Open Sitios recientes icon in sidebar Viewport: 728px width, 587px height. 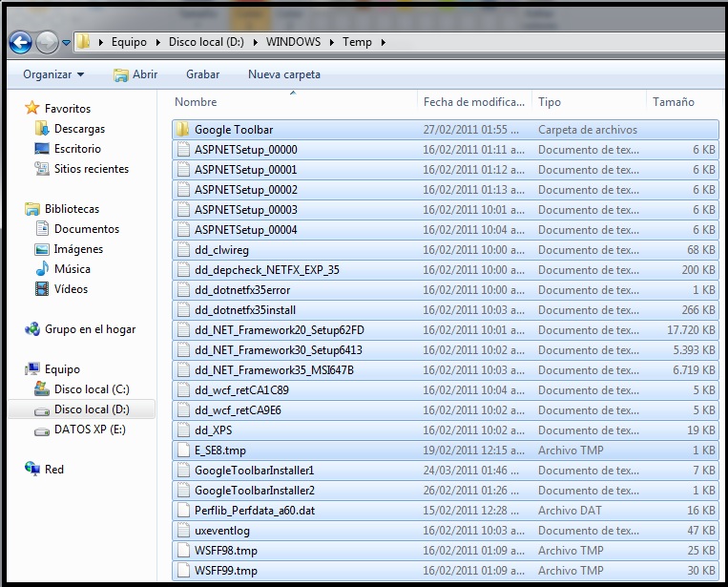coord(42,169)
